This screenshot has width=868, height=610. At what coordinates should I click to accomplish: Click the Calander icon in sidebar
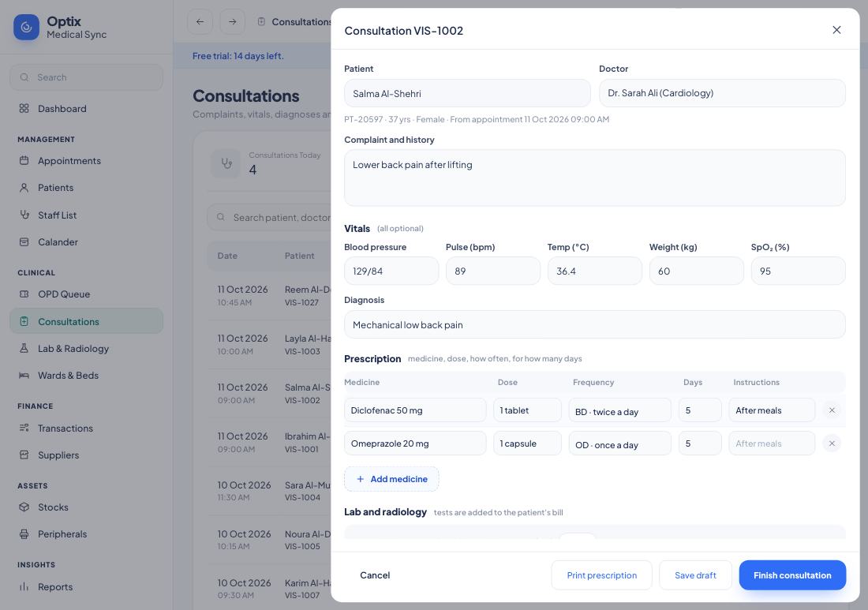[x=24, y=242]
